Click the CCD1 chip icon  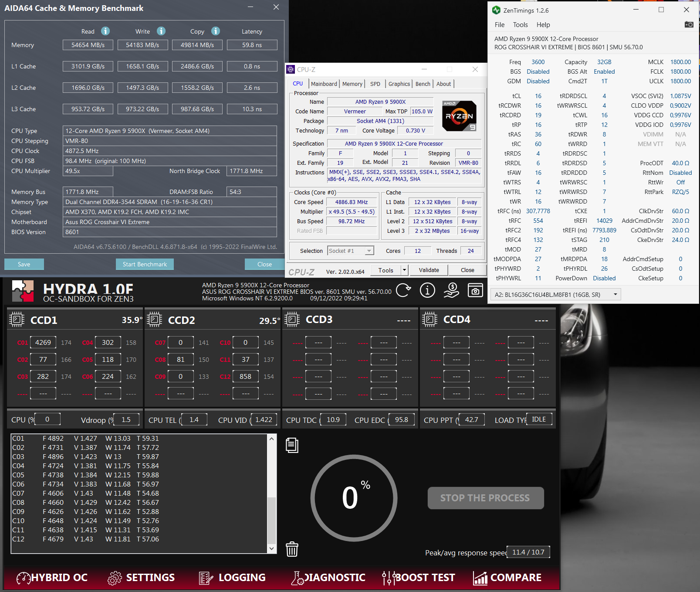point(17,320)
